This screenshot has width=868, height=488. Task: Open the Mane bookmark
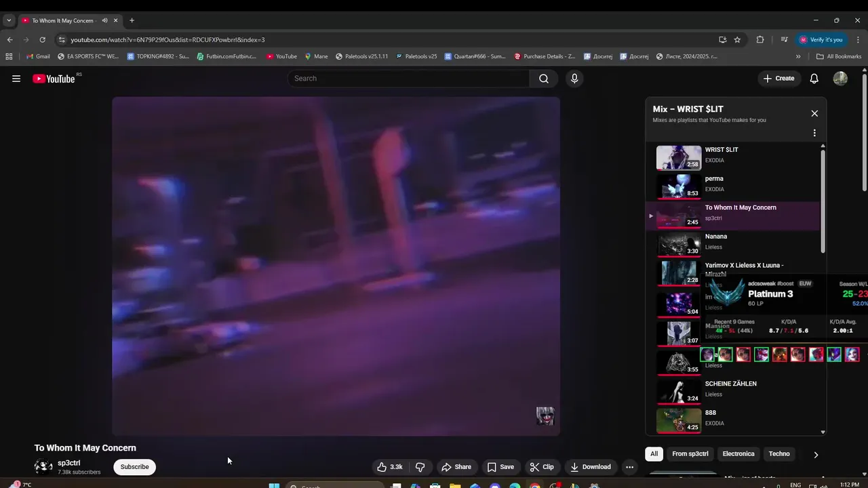coord(316,56)
